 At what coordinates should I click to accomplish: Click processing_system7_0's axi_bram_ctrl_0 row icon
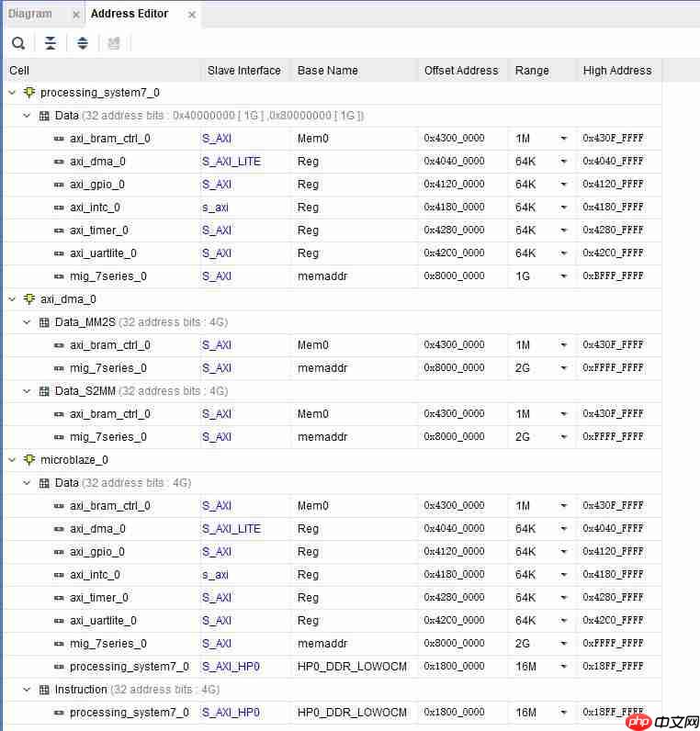coord(59,139)
